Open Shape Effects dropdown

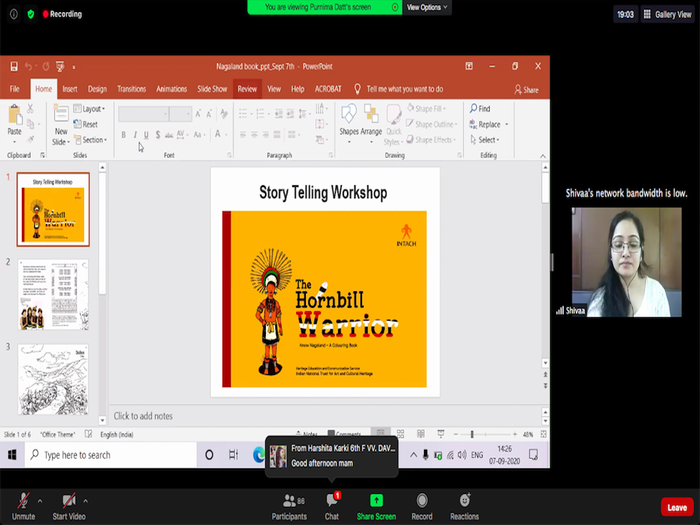pyautogui.click(x=431, y=140)
